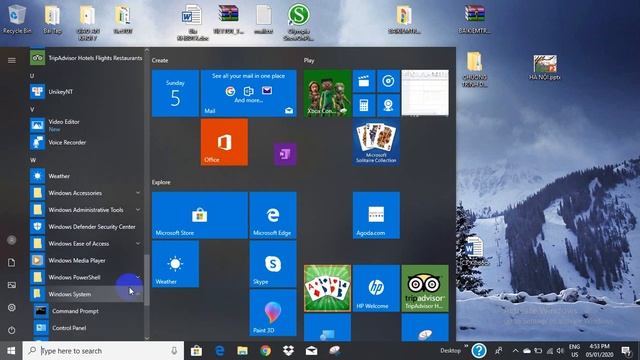Click the Create group heading
This screenshot has height=360, width=640.
coord(160,60)
